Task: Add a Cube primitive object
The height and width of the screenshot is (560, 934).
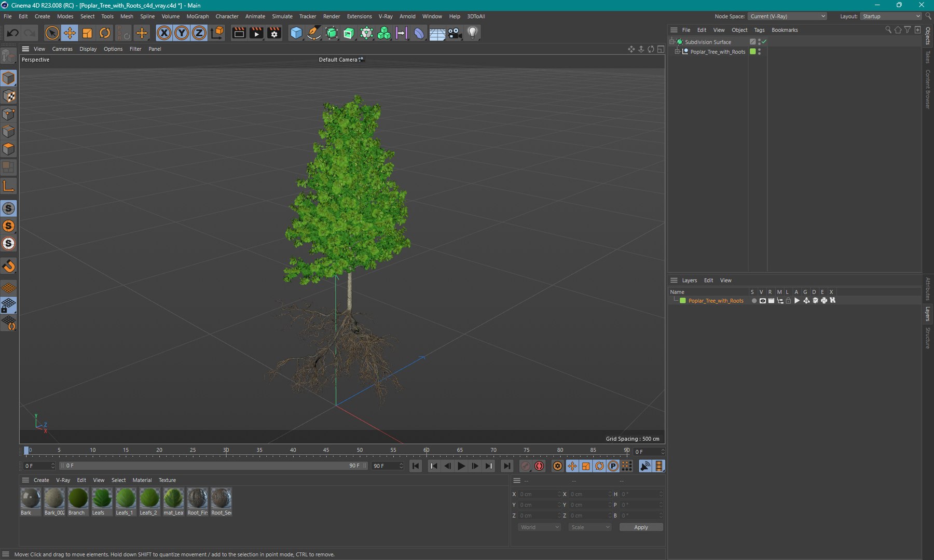Action: point(296,33)
